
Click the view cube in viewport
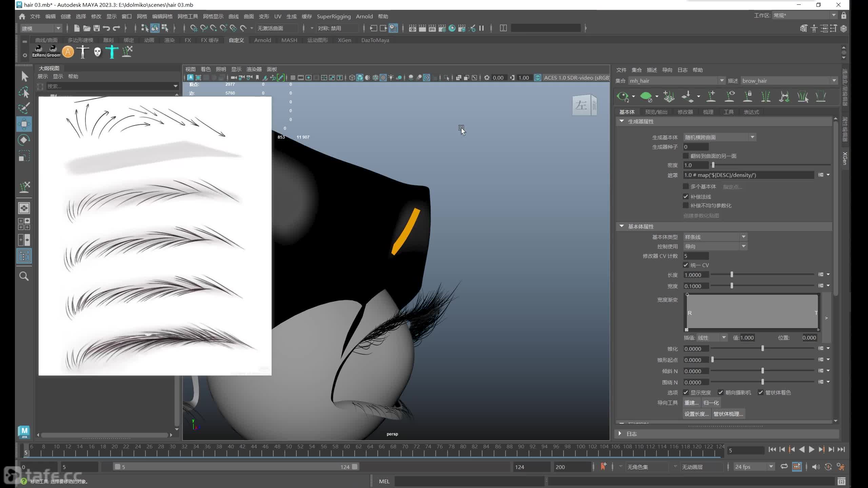click(x=584, y=105)
